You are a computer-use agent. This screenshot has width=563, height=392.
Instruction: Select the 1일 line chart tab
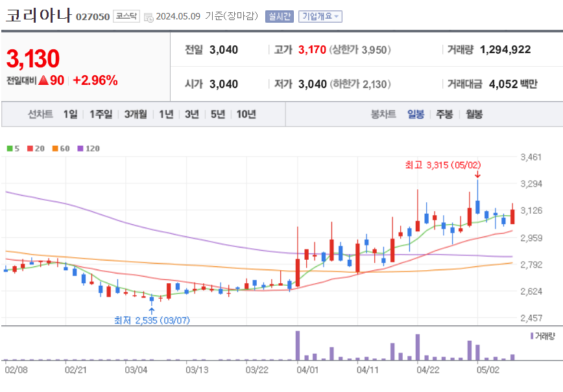coord(70,115)
